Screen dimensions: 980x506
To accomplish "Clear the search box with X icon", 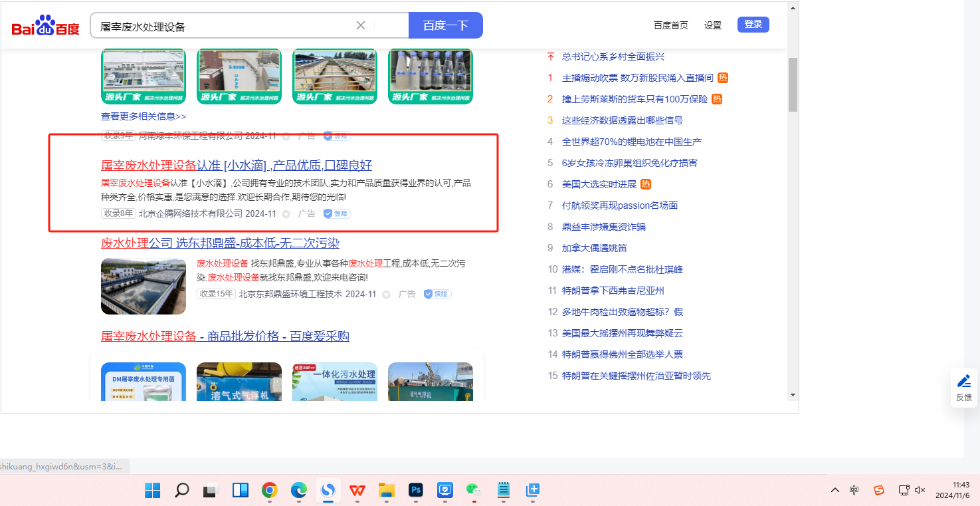I will point(361,25).
